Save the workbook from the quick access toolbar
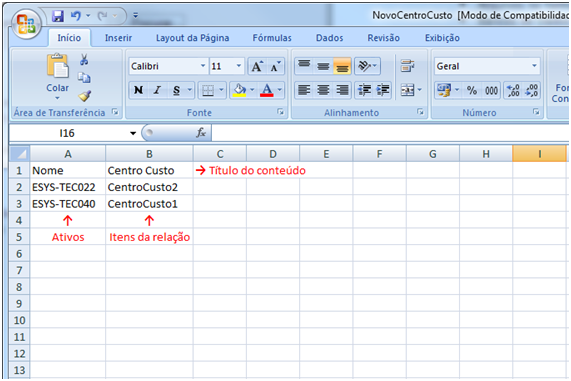 [58, 16]
